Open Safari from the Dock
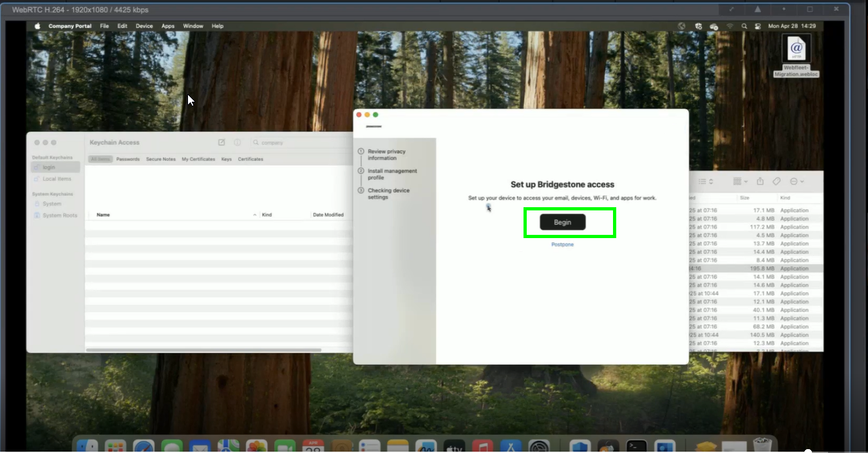Screen dimensions: 868x453 pyautogui.click(x=144, y=446)
